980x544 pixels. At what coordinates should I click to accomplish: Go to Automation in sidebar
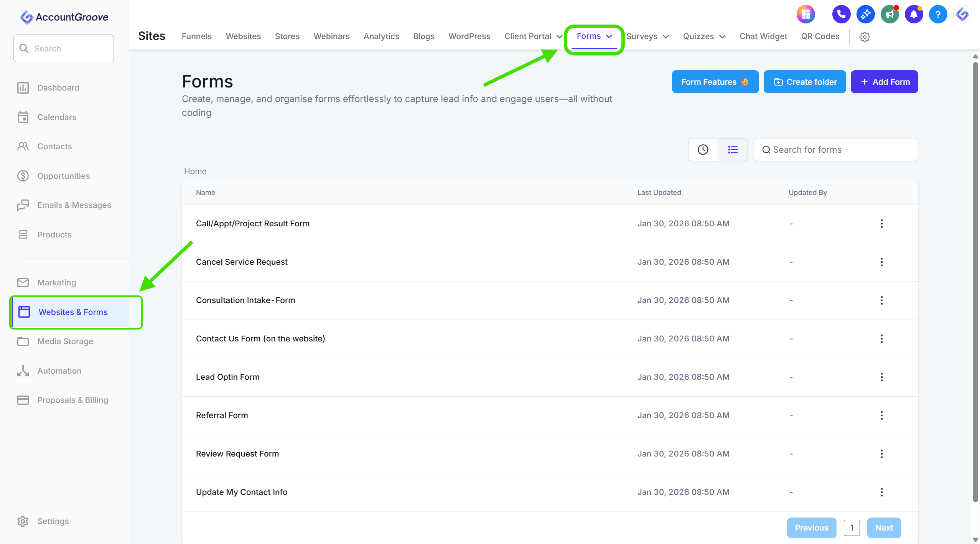pos(59,371)
